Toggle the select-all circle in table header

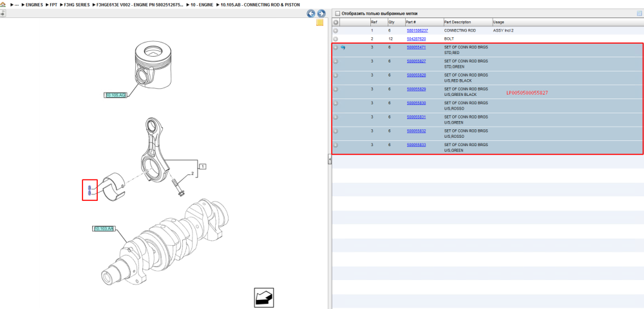[x=336, y=22]
